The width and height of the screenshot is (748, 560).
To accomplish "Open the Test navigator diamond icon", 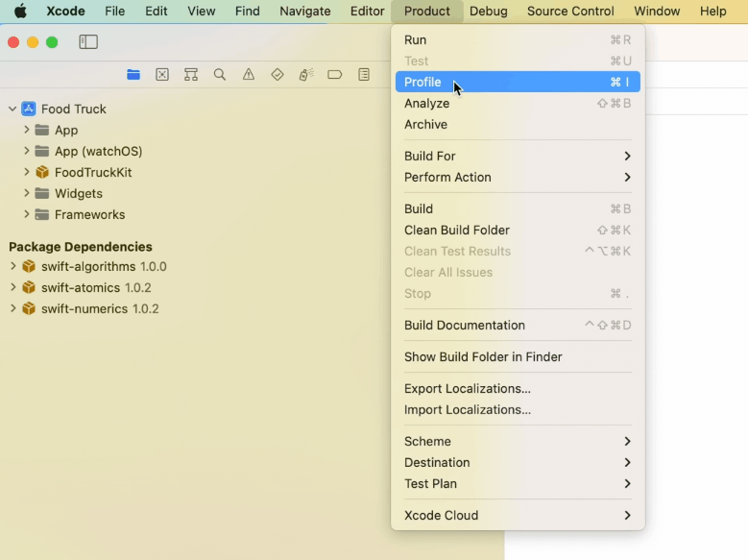I will click(x=277, y=75).
